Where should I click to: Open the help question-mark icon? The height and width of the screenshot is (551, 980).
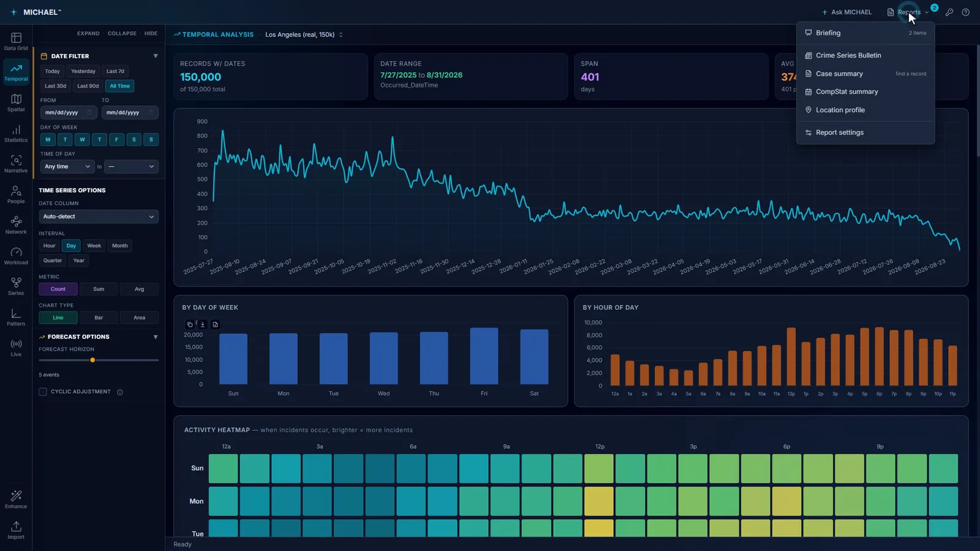coord(966,12)
